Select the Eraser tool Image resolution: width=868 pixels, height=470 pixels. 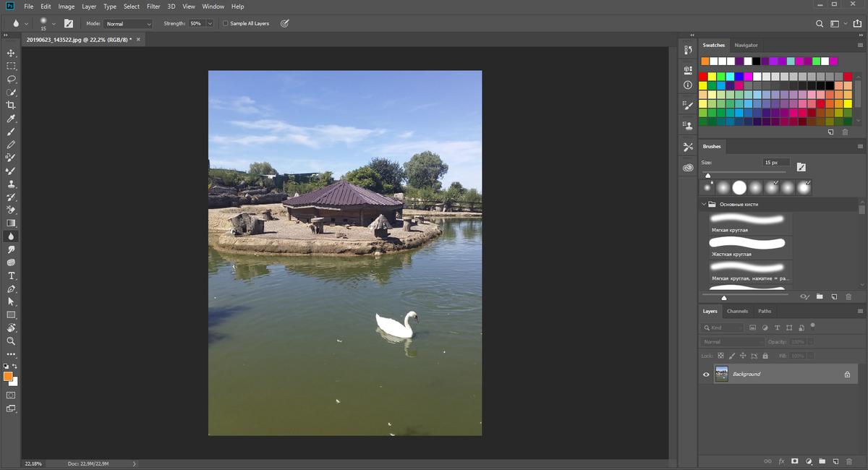coord(11,210)
